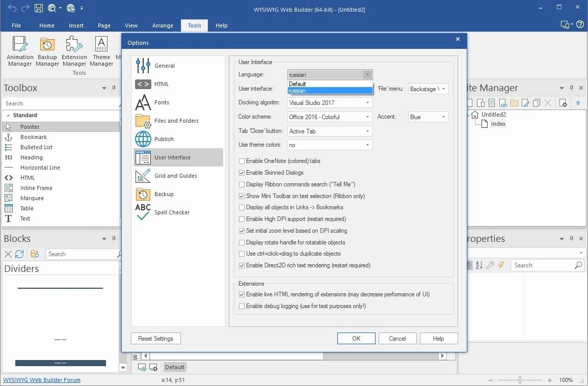588x386 pixels.
Task: Select Grid and Guides options category
Action: (178, 176)
